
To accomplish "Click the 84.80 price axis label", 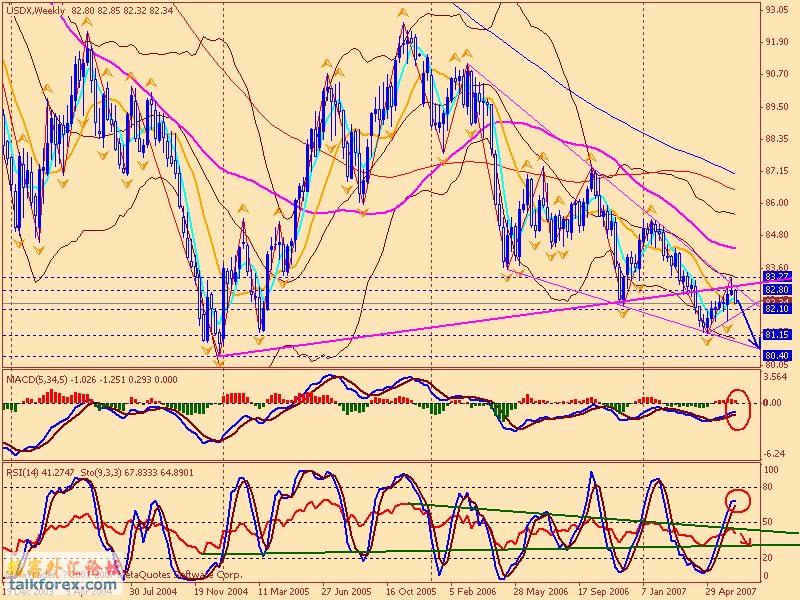I will (777, 235).
